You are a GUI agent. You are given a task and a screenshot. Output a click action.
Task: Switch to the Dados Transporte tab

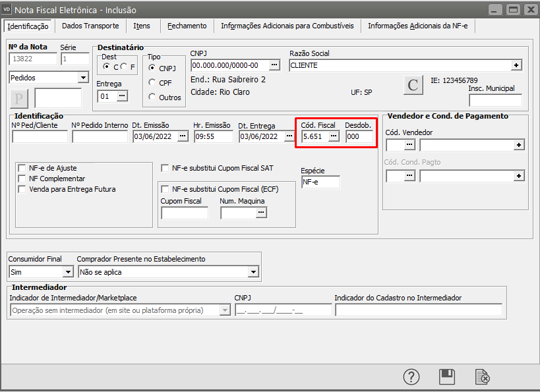pos(90,26)
